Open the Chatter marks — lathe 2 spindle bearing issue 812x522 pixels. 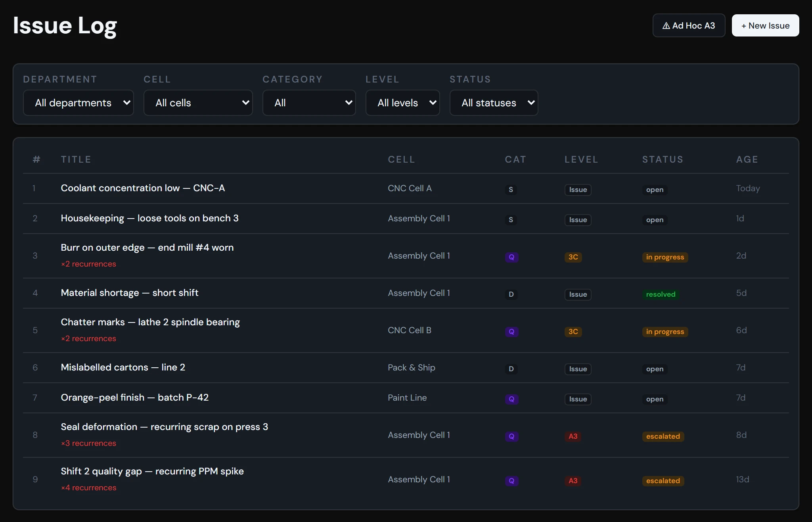coord(150,322)
